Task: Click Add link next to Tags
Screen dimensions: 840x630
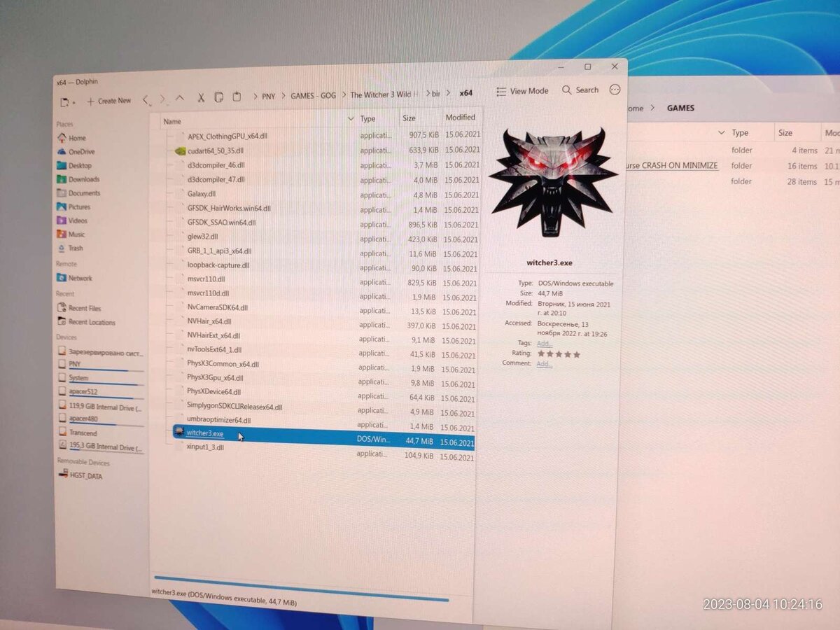Action: click(x=543, y=344)
